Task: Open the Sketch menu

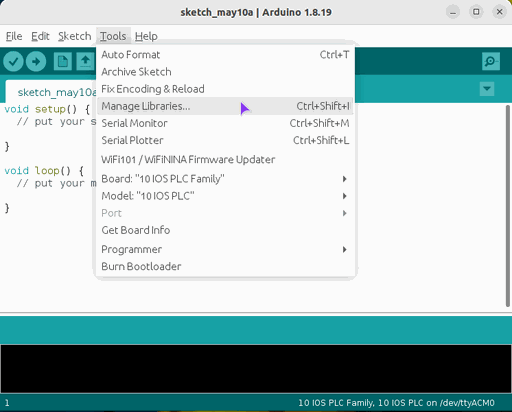Action: click(x=75, y=36)
